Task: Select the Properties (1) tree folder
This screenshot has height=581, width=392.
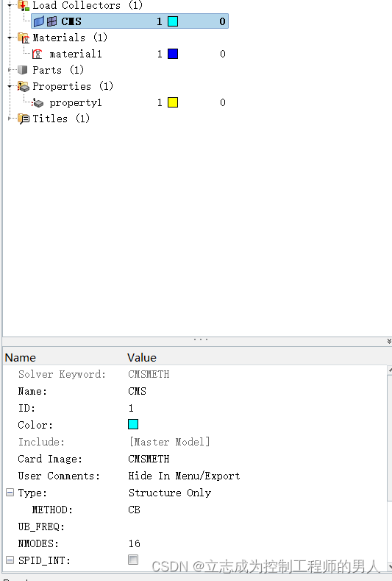Action: point(73,86)
